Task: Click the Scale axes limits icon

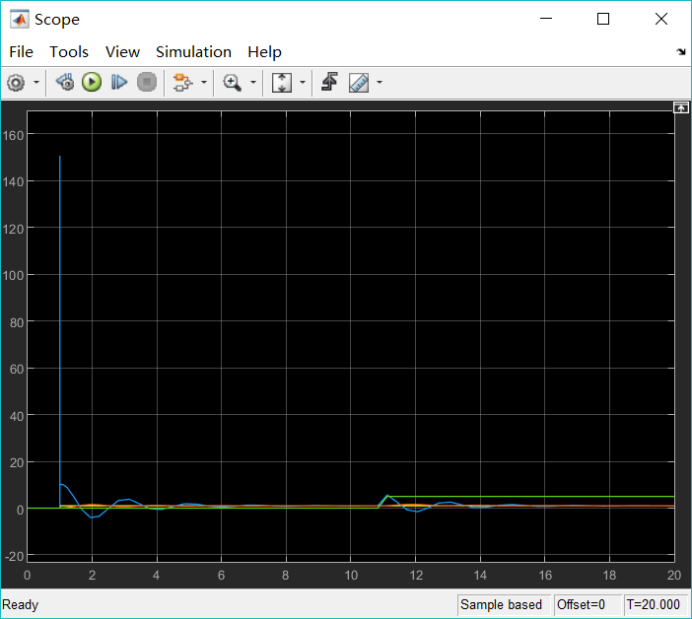Action: pyautogui.click(x=282, y=83)
